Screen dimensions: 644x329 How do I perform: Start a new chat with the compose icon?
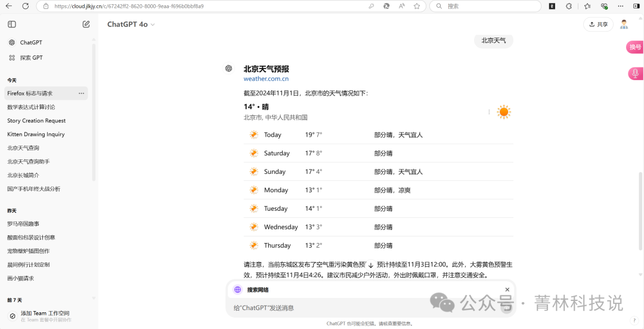coord(86,24)
